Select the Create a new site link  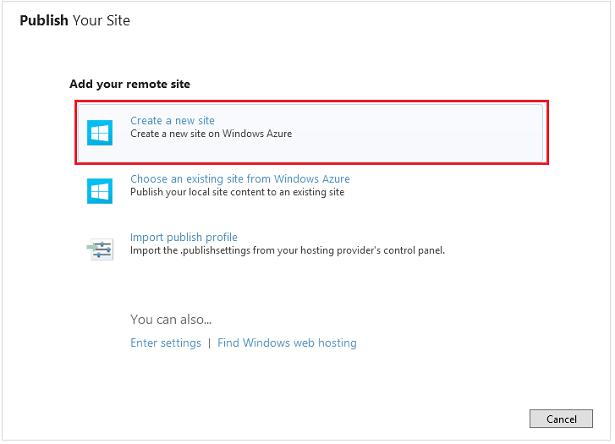click(x=172, y=121)
